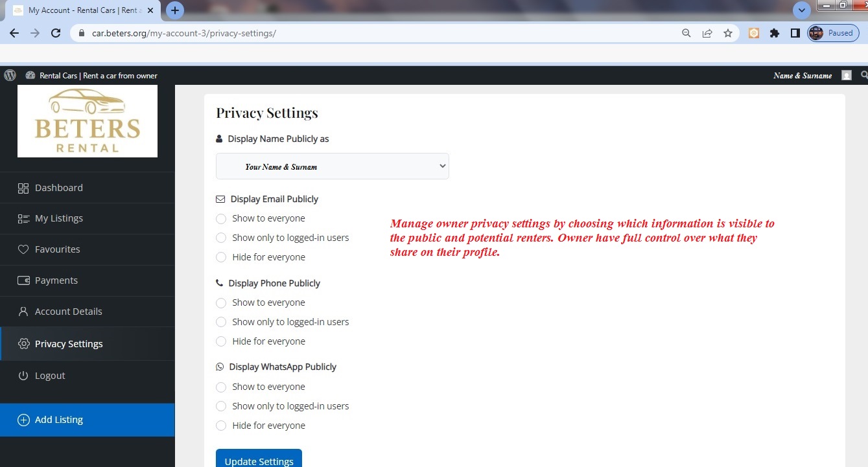Image resolution: width=868 pixels, height=467 pixels.
Task: Open the Extensions puzzle icon
Action: 775,33
